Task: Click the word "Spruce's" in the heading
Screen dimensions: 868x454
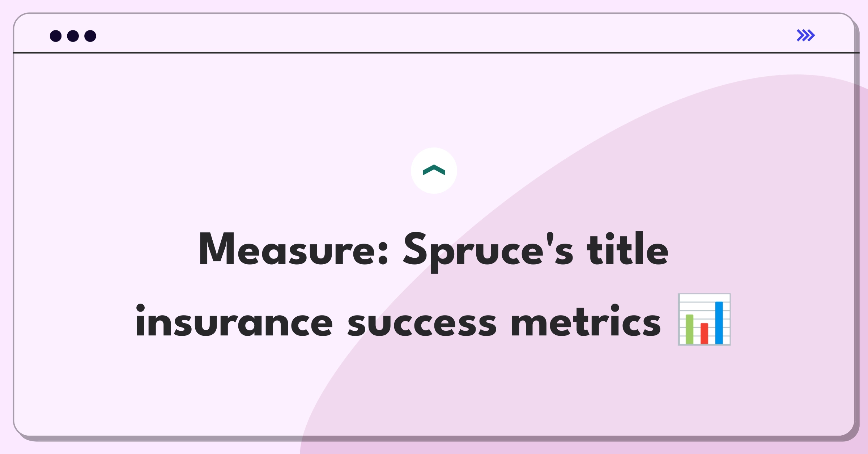Action: pyautogui.click(x=488, y=252)
